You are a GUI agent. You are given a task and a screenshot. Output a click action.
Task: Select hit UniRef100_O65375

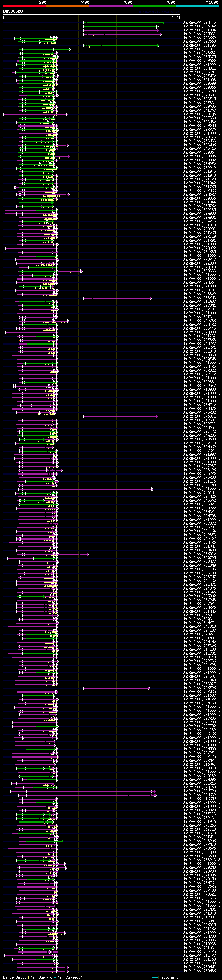[199, 57]
